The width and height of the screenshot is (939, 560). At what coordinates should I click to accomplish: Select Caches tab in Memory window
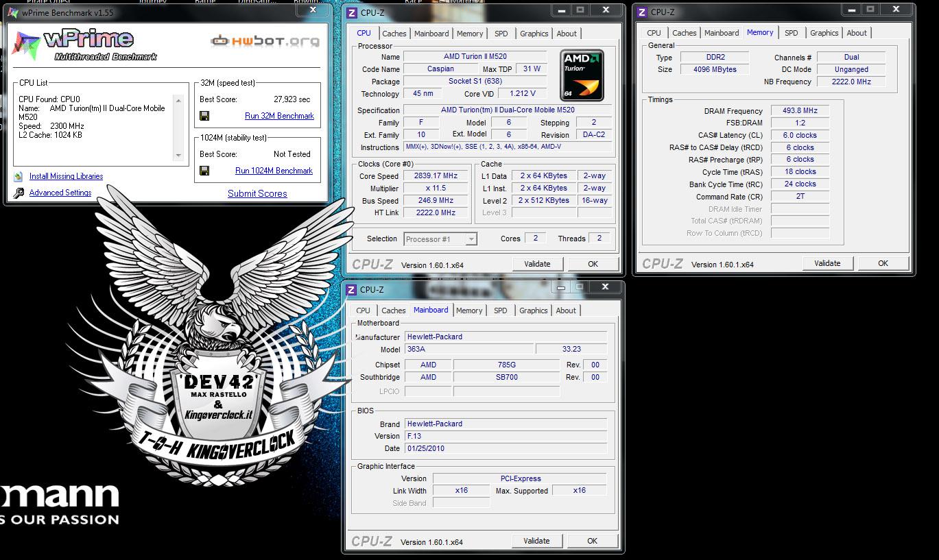[x=684, y=33]
